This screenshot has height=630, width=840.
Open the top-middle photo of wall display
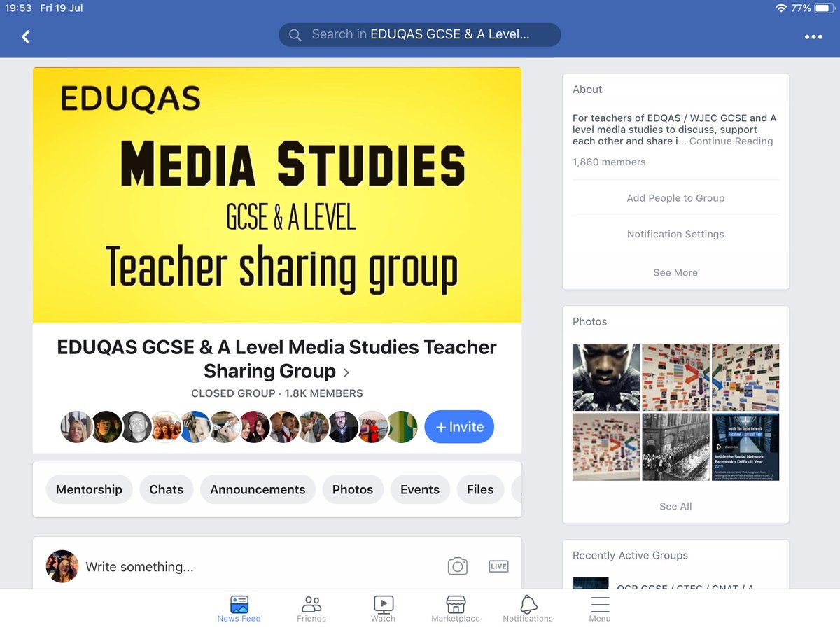(675, 377)
